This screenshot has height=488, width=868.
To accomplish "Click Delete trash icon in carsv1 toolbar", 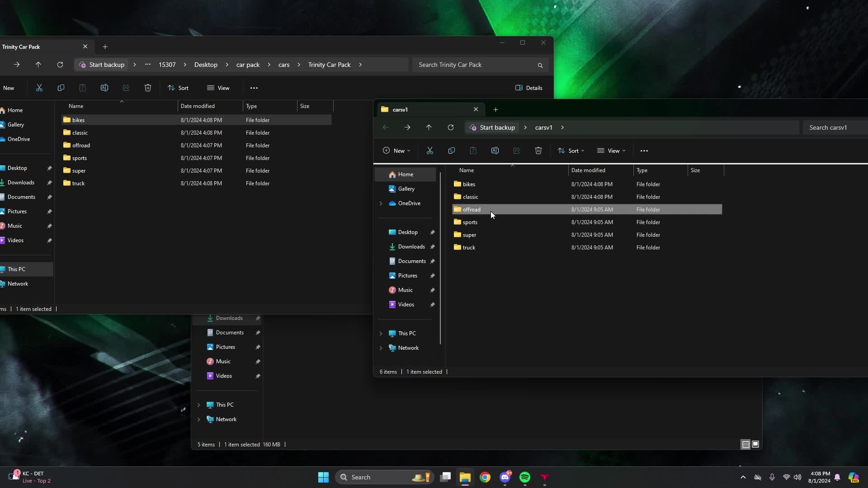I will coord(538,151).
